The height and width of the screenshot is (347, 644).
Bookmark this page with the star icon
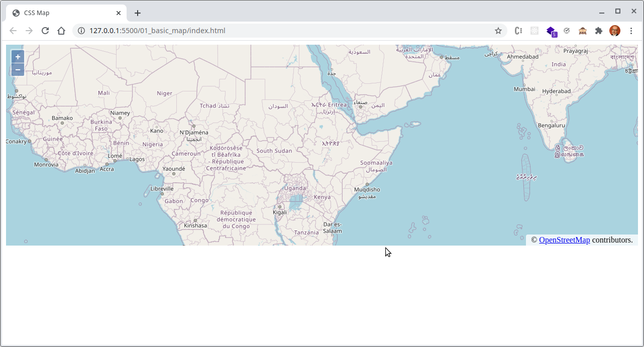tap(498, 31)
